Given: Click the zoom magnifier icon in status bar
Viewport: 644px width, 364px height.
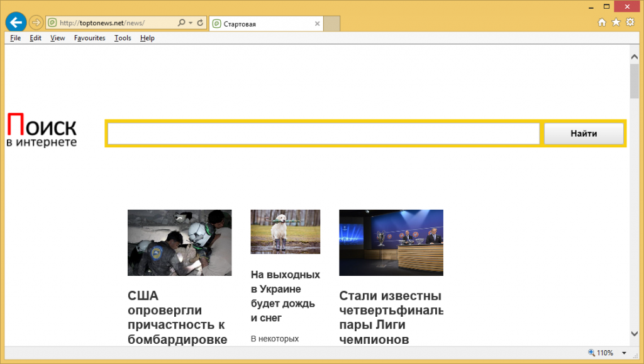Looking at the screenshot, I should click(591, 353).
